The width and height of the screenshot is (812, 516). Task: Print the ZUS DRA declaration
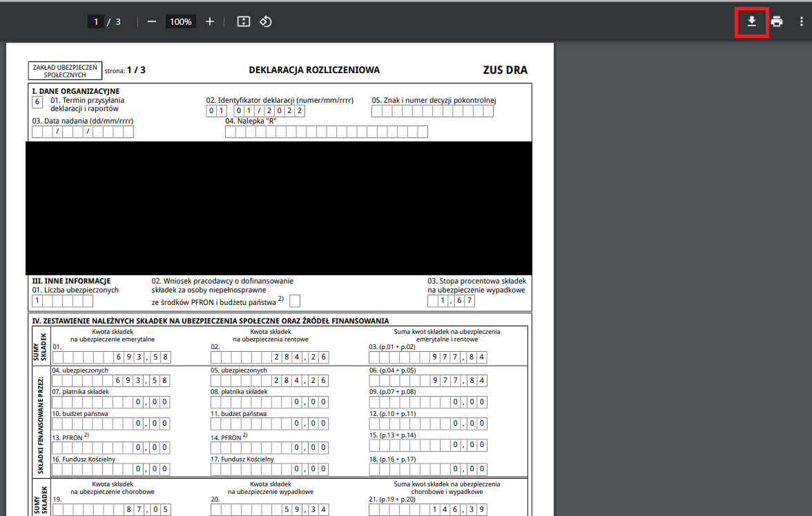coord(776,22)
